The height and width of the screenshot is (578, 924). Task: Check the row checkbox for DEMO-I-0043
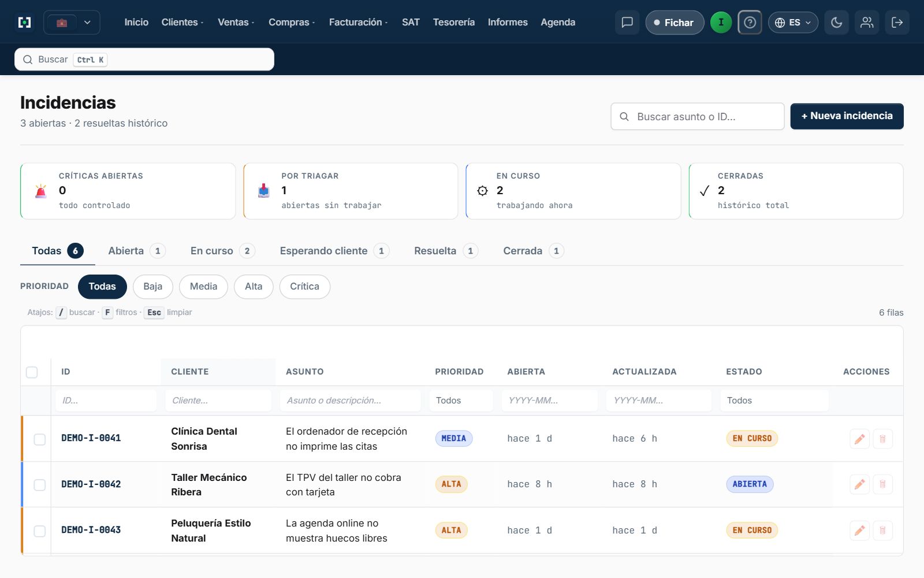(40, 531)
